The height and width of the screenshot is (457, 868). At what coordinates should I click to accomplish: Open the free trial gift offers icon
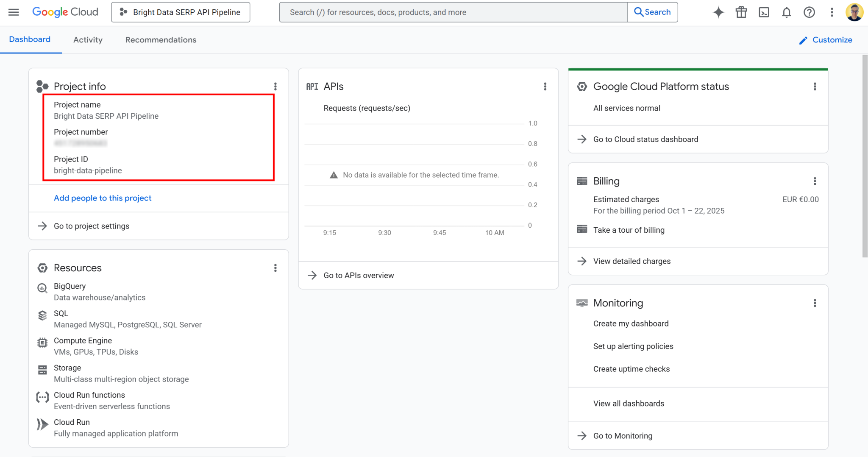(741, 12)
